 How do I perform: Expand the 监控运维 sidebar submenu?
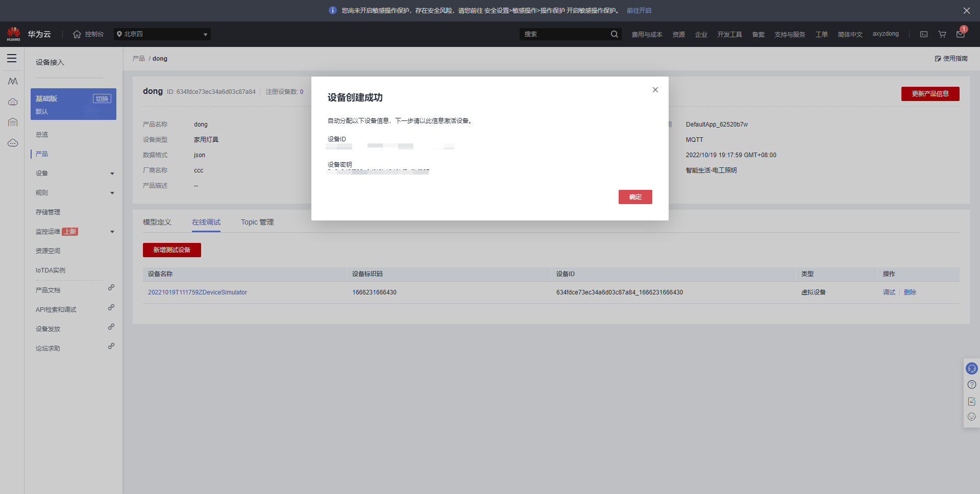[x=112, y=232]
